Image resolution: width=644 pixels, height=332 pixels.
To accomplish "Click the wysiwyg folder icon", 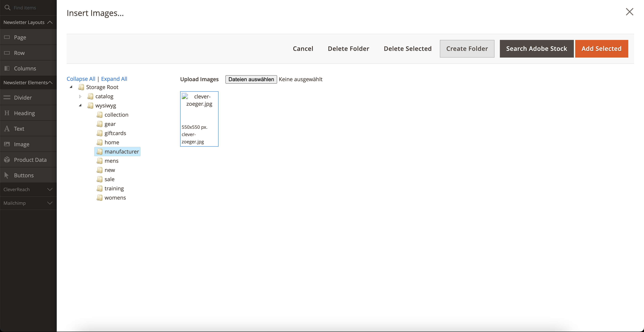I will point(90,106).
